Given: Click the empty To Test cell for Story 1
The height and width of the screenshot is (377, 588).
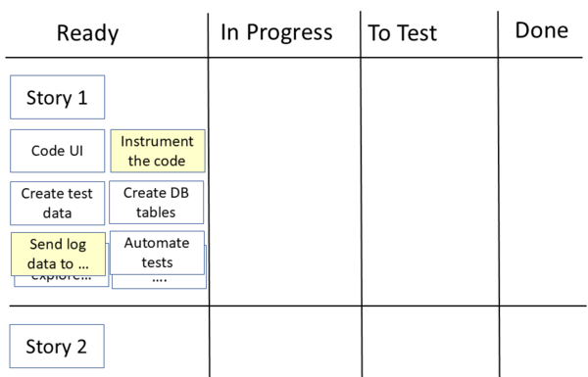Looking at the screenshot, I should click(x=430, y=182).
